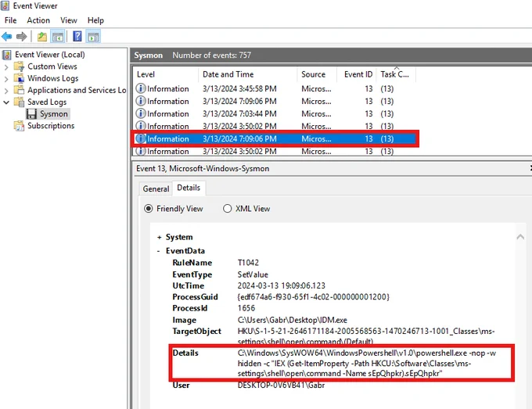Click the Number of events: 757 text
532x409 pixels.
pyautogui.click(x=212, y=56)
